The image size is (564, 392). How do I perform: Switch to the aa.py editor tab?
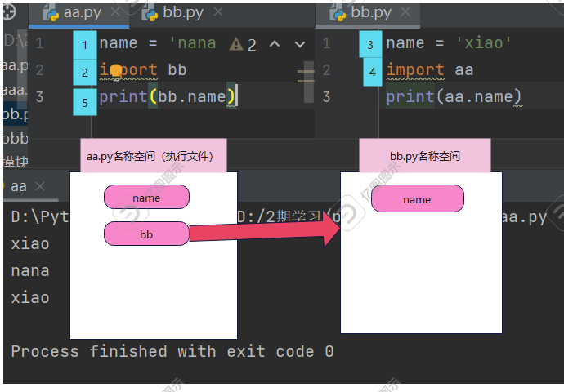pos(78,13)
